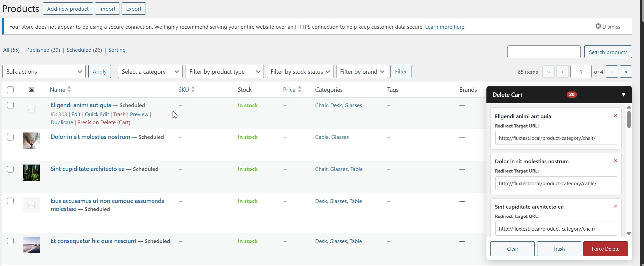Open the Select a category dropdown
Image resolution: width=644 pixels, height=266 pixels.
150,71
